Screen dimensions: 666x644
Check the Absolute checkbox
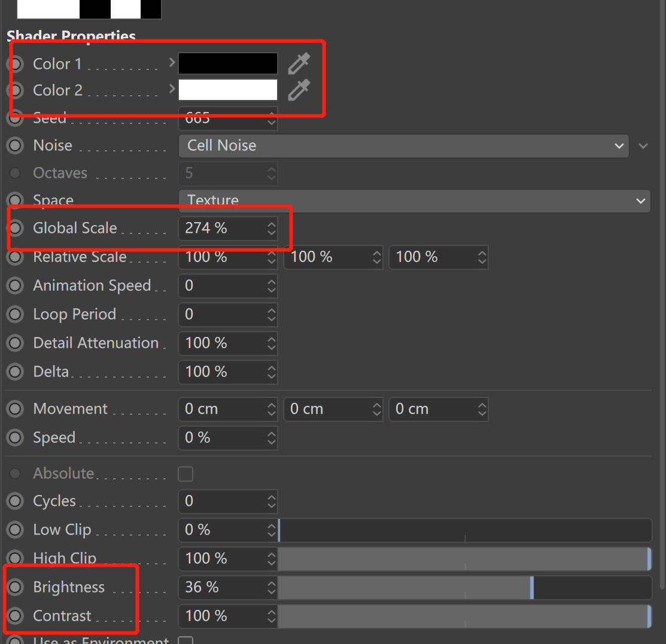pyautogui.click(x=185, y=473)
